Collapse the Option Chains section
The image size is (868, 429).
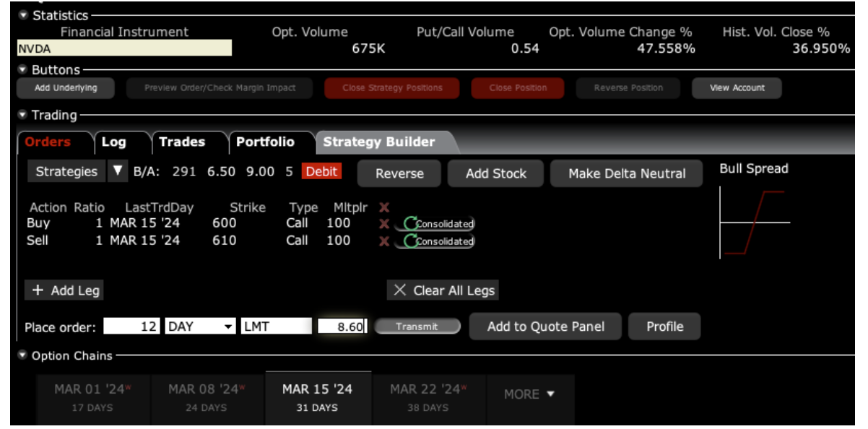(x=23, y=356)
